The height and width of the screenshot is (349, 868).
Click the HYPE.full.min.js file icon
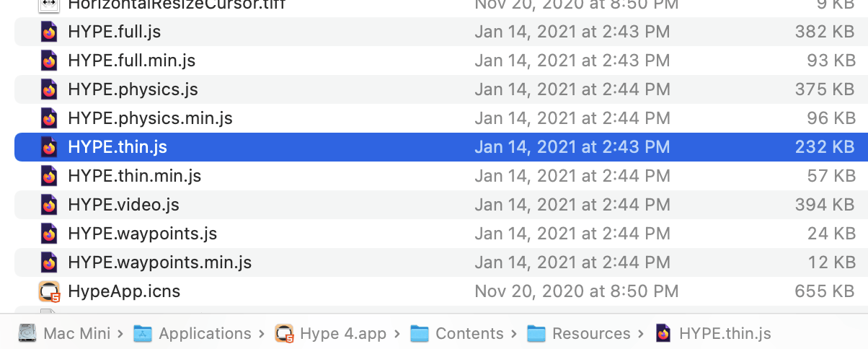click(49, 61)
